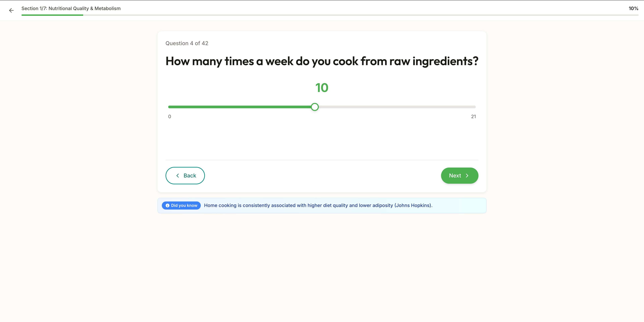Set the slider by clicking its track midpoint
This screenshot has width=644, height=322.
tap(322, 107)
